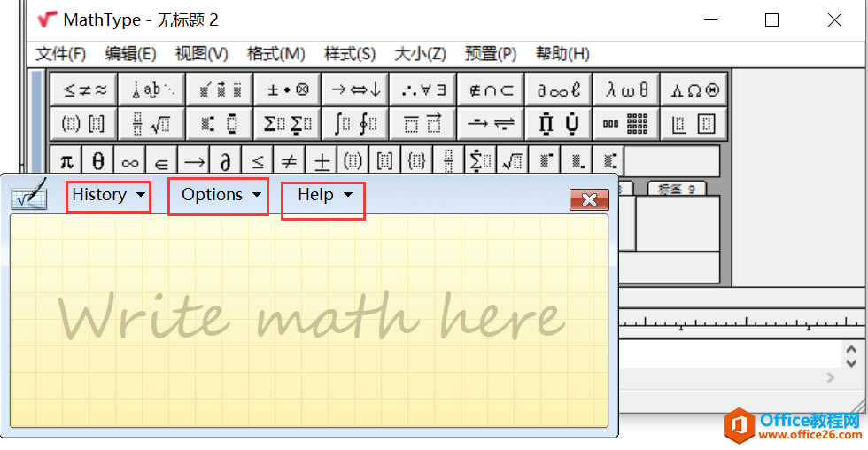Open the relational symbols palette (≤≠≈)
The height and width of the screenshot is (450, 868).
tap(84, 89)
